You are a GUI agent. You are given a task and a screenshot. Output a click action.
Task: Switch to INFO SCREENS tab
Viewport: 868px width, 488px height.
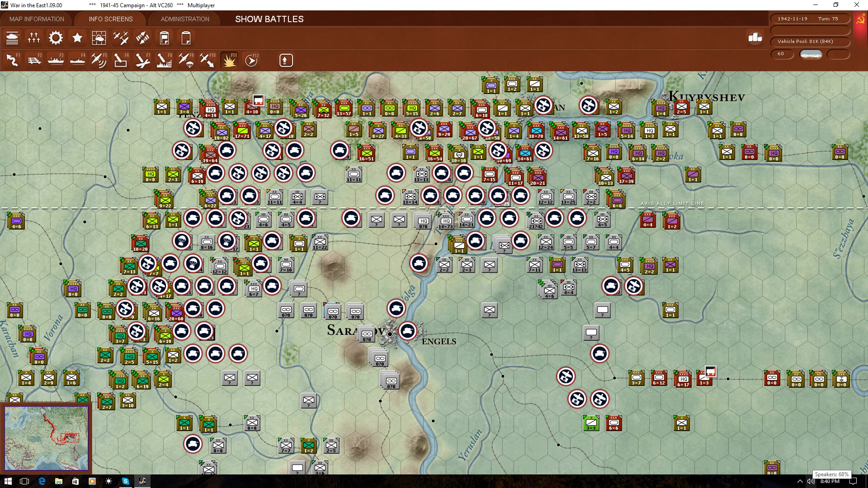tap(111, 19)
